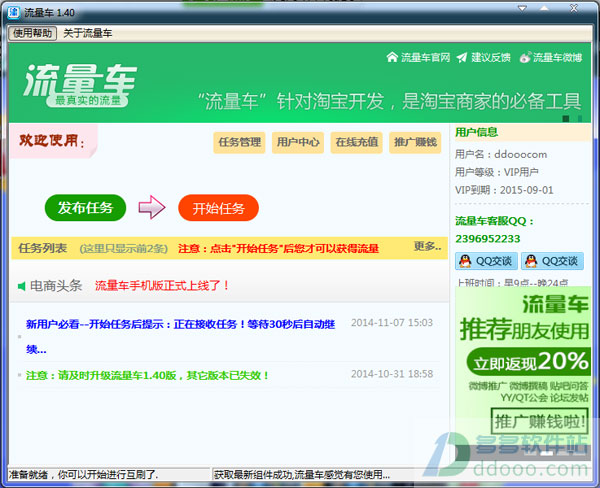Image resolution: width=600 pixels, height=488 pixels.
Task: Click the 准备就绪 status bar message
Action: [83, 475]
